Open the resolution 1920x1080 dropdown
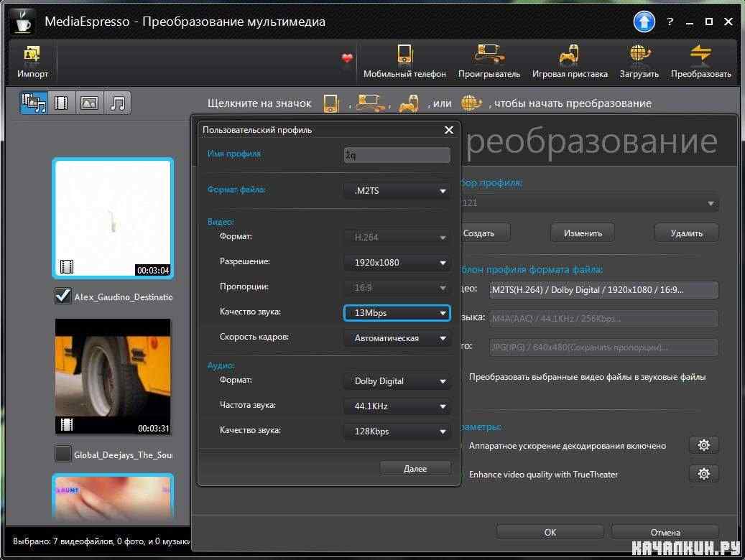The width and height of the screenshot is (745, 560). click(x=397, y=262)
